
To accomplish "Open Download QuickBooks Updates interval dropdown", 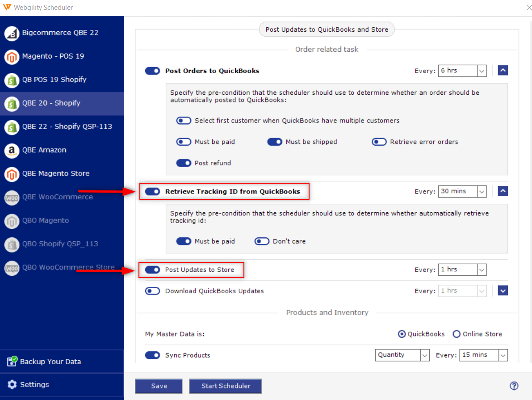I will tap(462, 291).
